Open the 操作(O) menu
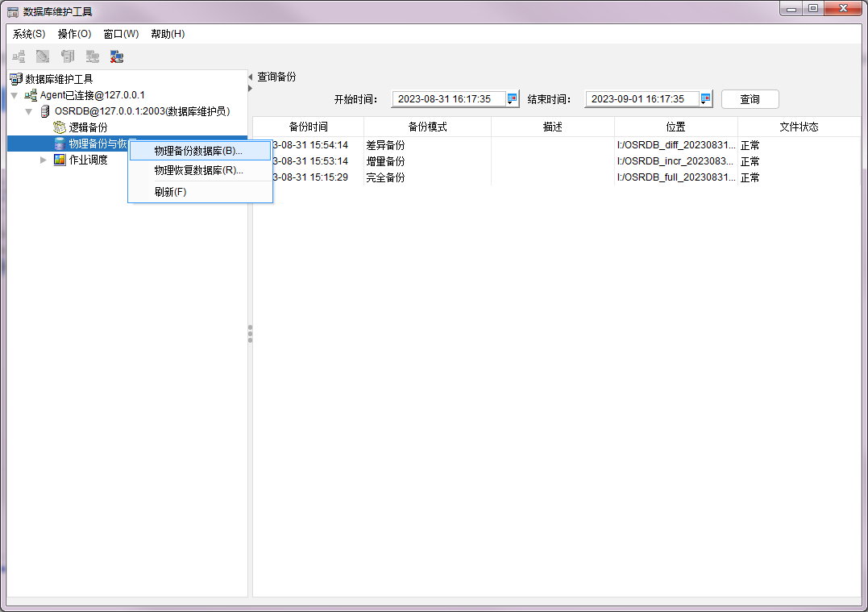The width and height of the screenshot is (868, 612). click(x=74, y=34)
